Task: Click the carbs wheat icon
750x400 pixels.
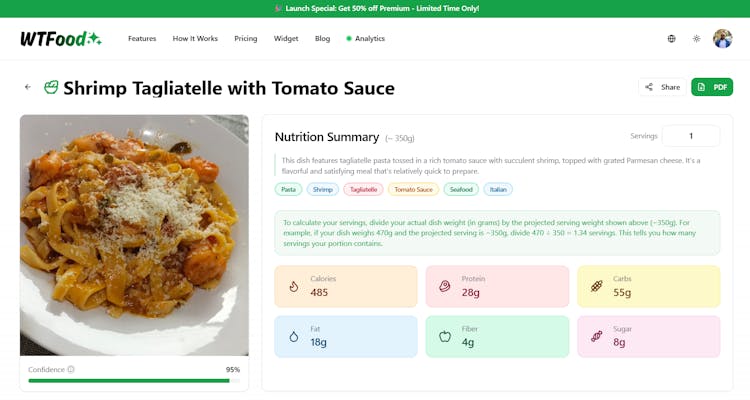Action: click(596, 286)
